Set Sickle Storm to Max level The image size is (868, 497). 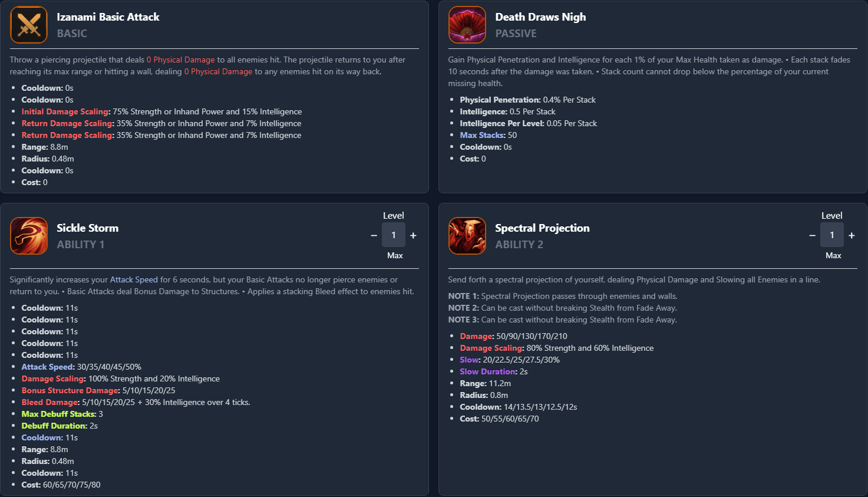tap(395, 255)
